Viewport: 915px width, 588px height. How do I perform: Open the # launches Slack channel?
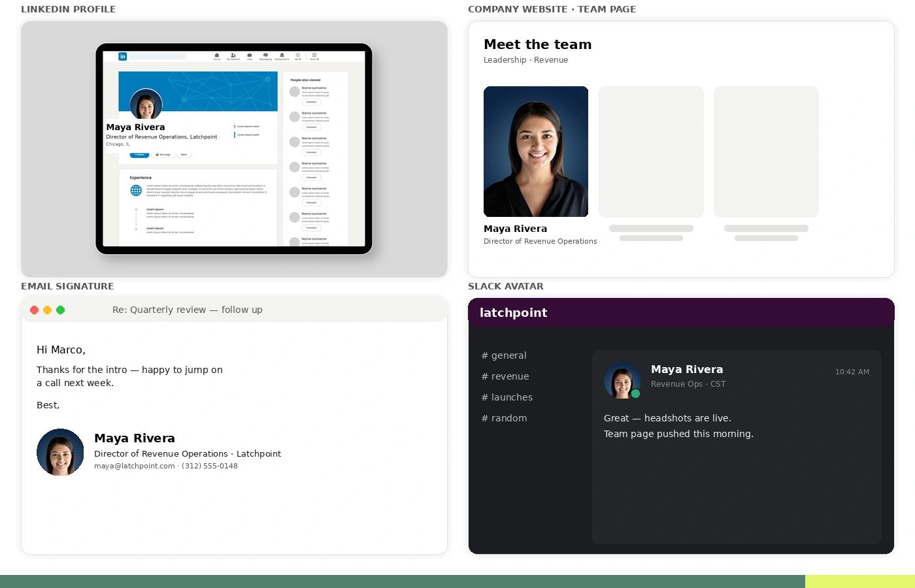507,397
